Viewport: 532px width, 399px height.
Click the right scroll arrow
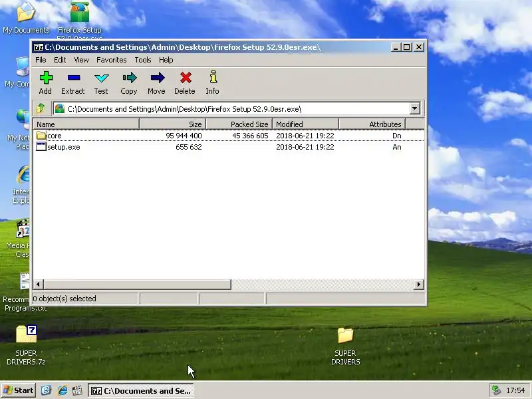419,285
